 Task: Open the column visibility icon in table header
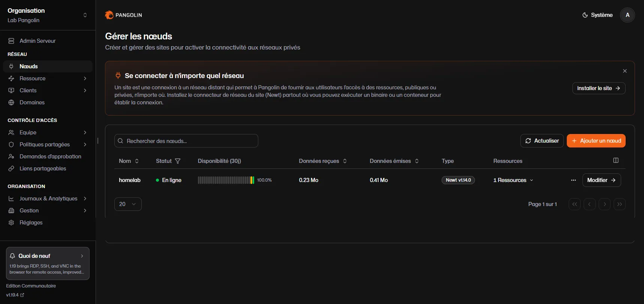click(x=616, y=160)
